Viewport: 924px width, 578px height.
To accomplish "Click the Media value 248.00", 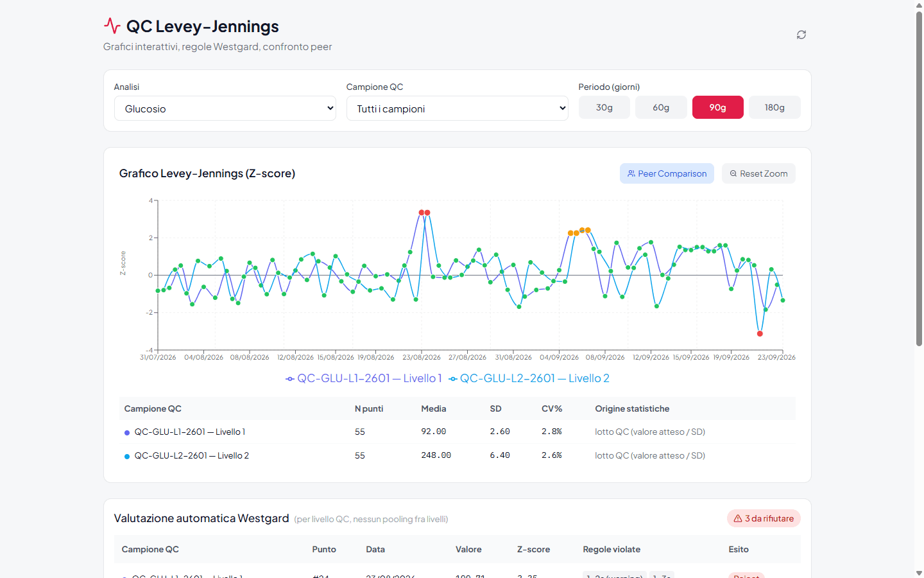I will point(436,455).
